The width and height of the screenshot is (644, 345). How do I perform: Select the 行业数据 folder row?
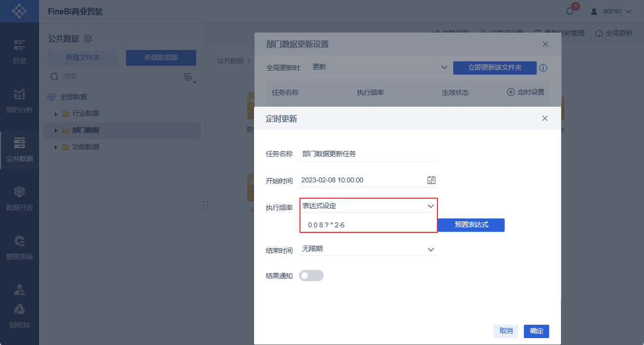122,114
